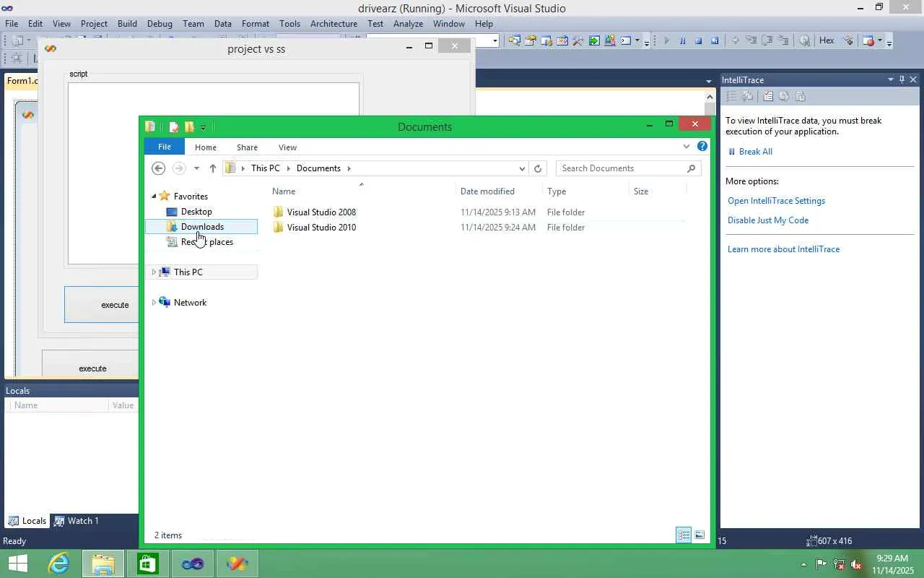Click the This PC breadcrumb in address bar
Image resolution: width=924 pixels, height=578 pixels.
click(265, 168)
